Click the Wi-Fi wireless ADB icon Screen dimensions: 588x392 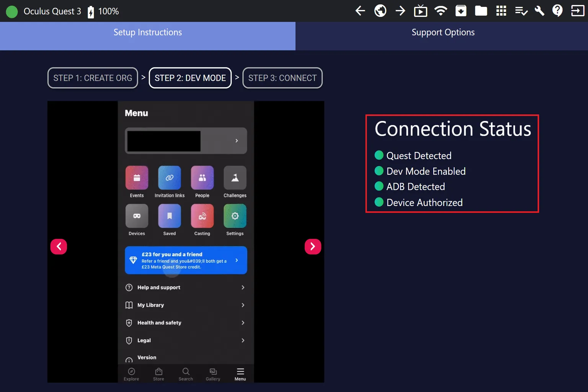(441, 11)
